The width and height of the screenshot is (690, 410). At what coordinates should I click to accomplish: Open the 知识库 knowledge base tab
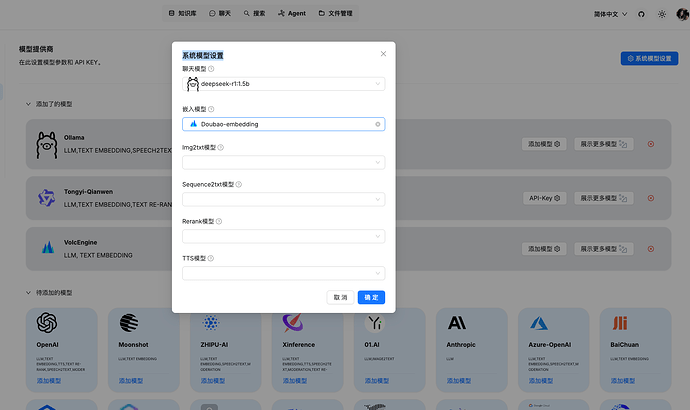coord(183,13)
